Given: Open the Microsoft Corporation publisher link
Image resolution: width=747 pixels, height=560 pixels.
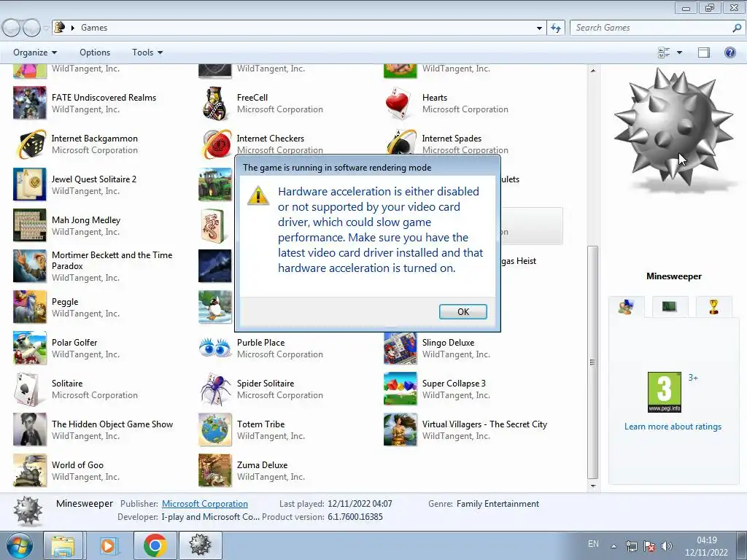Looking at the screenshot, I should pyautogui.click(x=205, y=503).
